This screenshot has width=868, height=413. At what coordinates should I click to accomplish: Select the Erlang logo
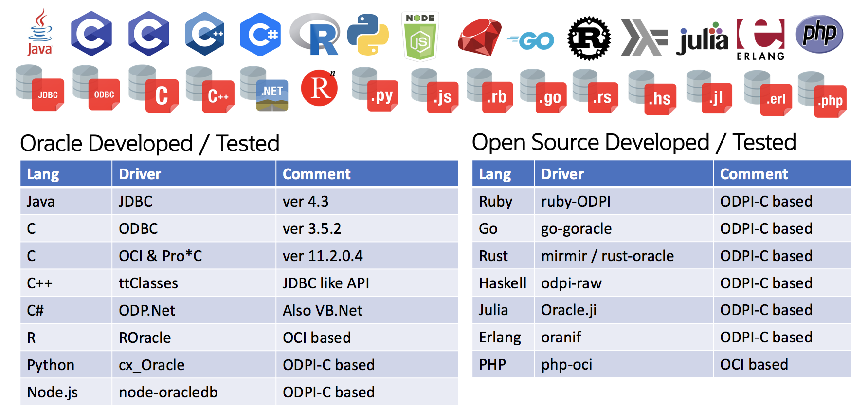click(760, 39)
